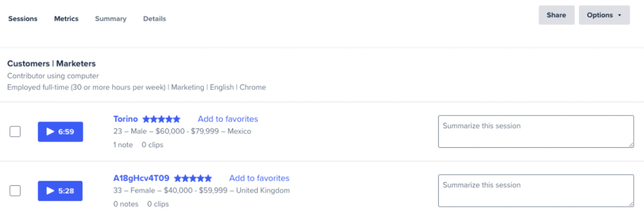Click Torino's 1 note count
644x223 pixels.
123,145
